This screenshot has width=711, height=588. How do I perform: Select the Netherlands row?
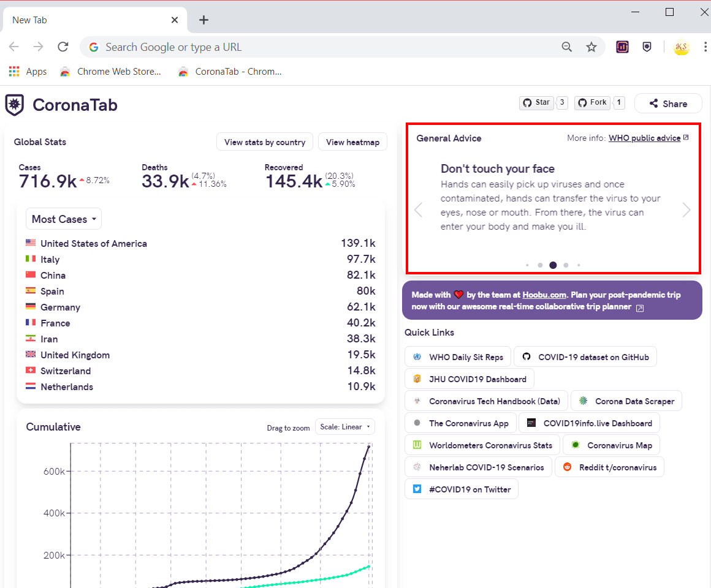coord(200,387)
